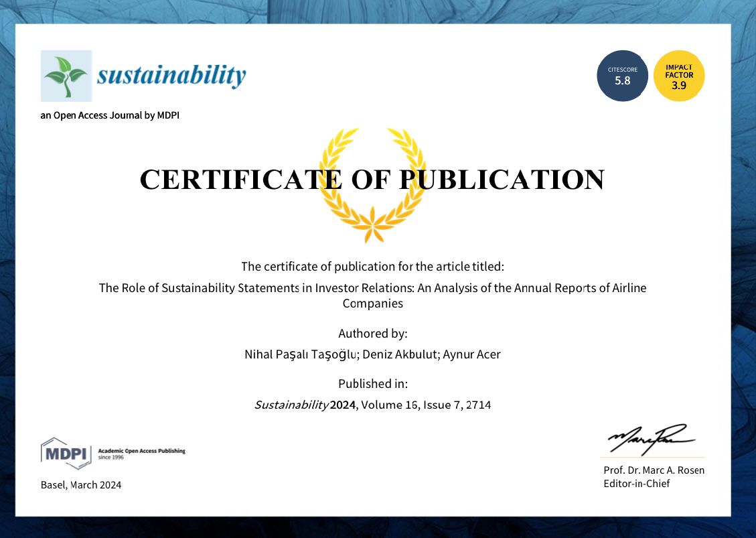The width and height of the screenshot is (756, 538).
Task: Click the 'Editor-in-Chief' title text
Action: coord(636,484)
